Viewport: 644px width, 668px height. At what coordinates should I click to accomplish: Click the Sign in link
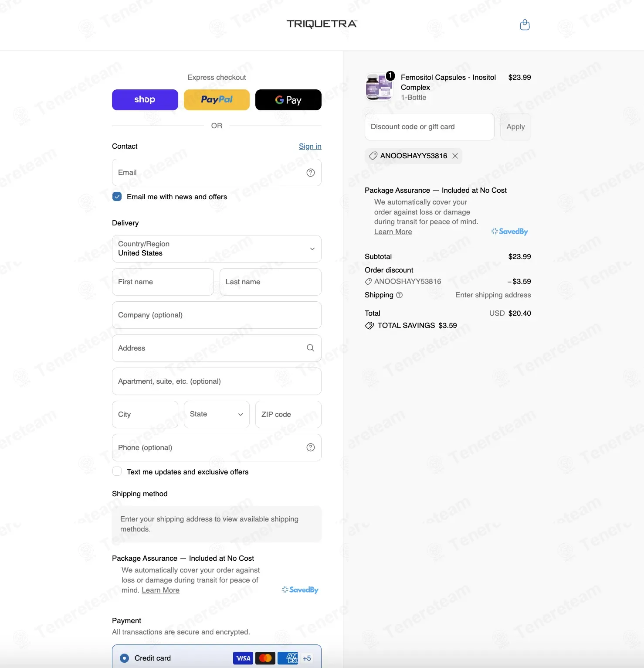(310, 147)
